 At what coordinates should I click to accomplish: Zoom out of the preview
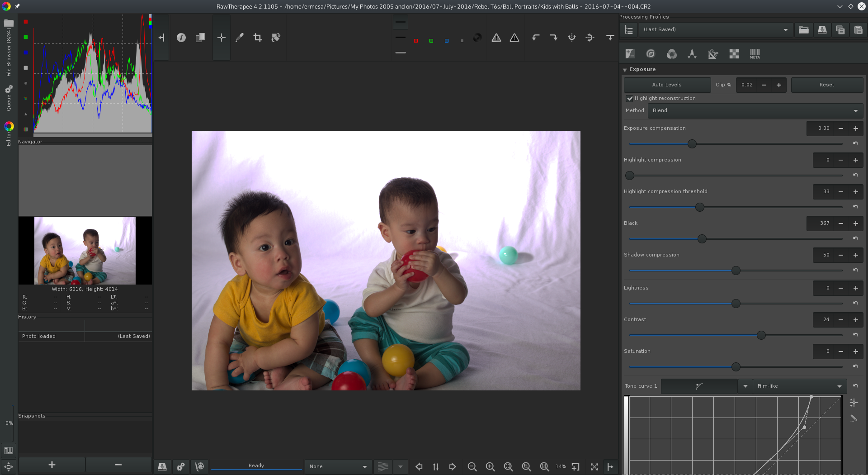(472, 466)
